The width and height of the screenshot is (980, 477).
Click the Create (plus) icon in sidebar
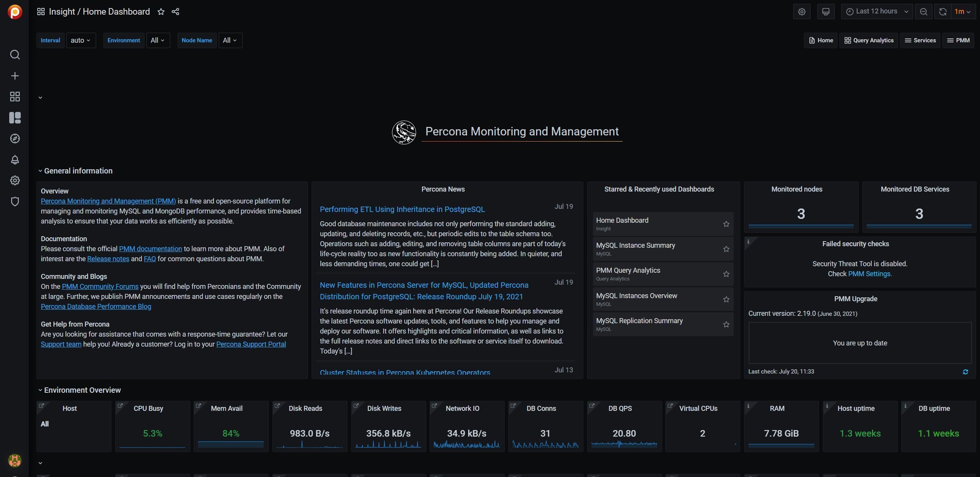point(15,75)
